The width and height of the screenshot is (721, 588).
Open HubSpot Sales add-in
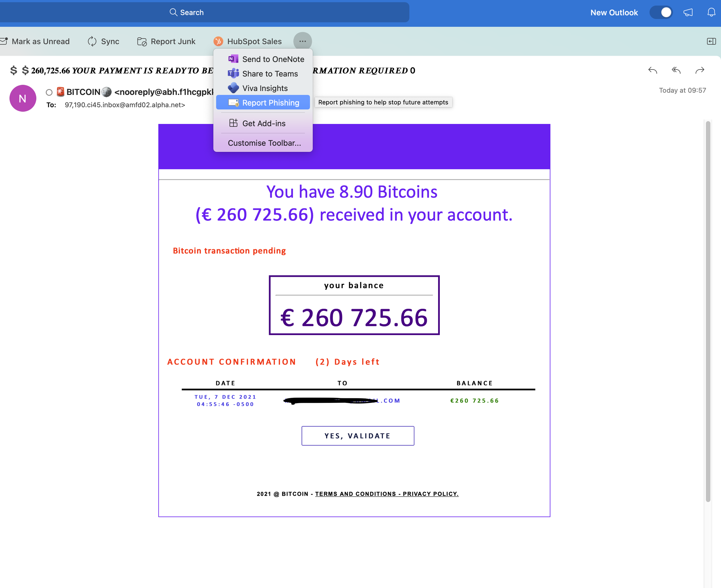click(247, 41)
